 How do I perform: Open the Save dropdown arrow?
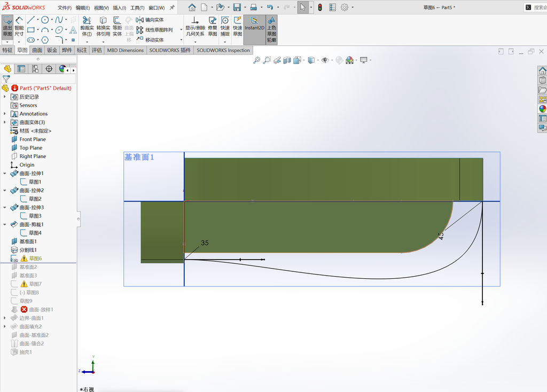click(x=245, y=7)
